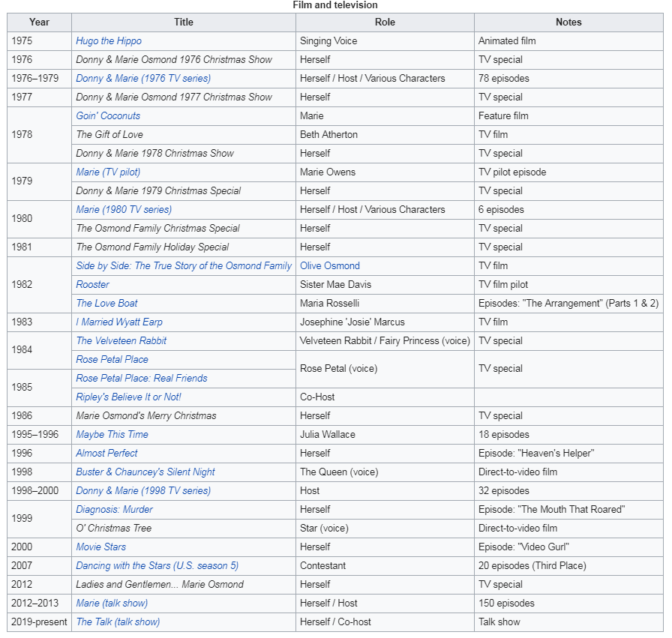This screenshot has height=638, width=672.
Task: Select the 'Film and television' table caption
Action: pos(335,5)
